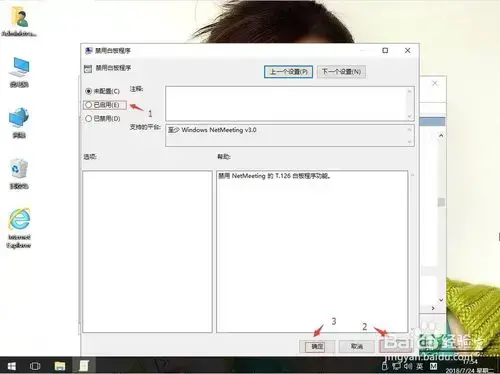Select the 已启用(E) radio button
Viewport: 500px width, 374px height.
tap(102, 105)
